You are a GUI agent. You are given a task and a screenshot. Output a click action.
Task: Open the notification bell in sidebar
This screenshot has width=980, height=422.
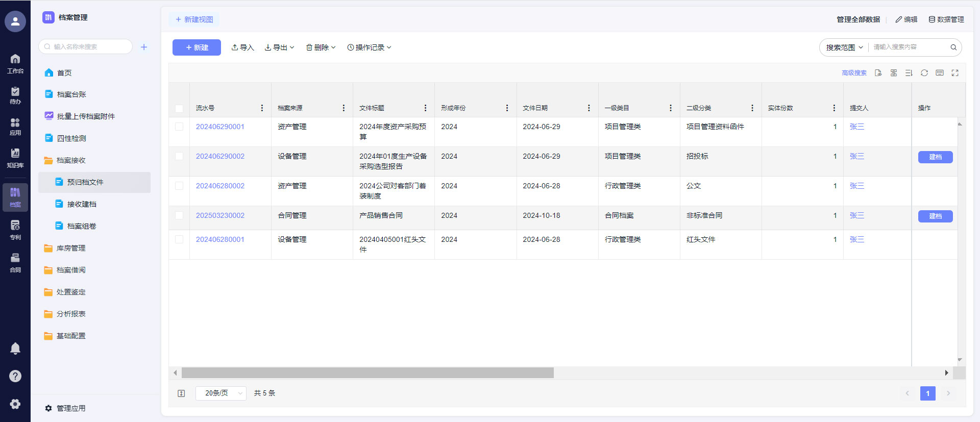pos(15,349)
